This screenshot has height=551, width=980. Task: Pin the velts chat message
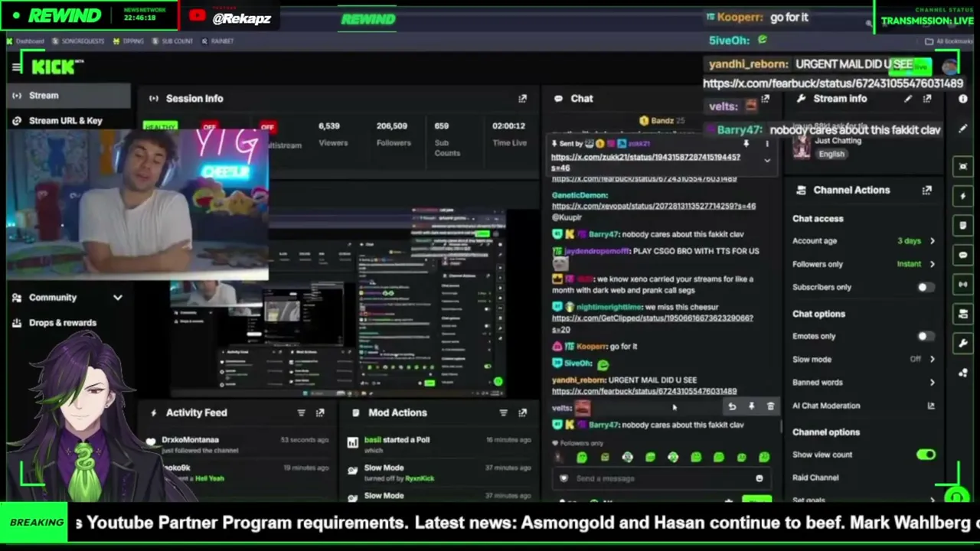751,407
